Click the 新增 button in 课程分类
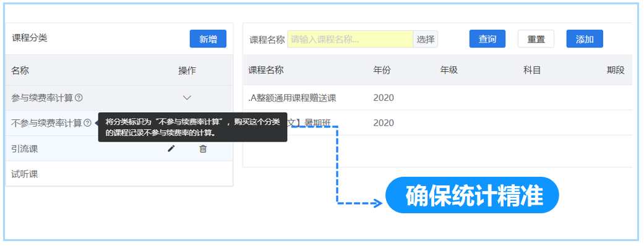Screen dimensions: 644x246 (208, 39)
